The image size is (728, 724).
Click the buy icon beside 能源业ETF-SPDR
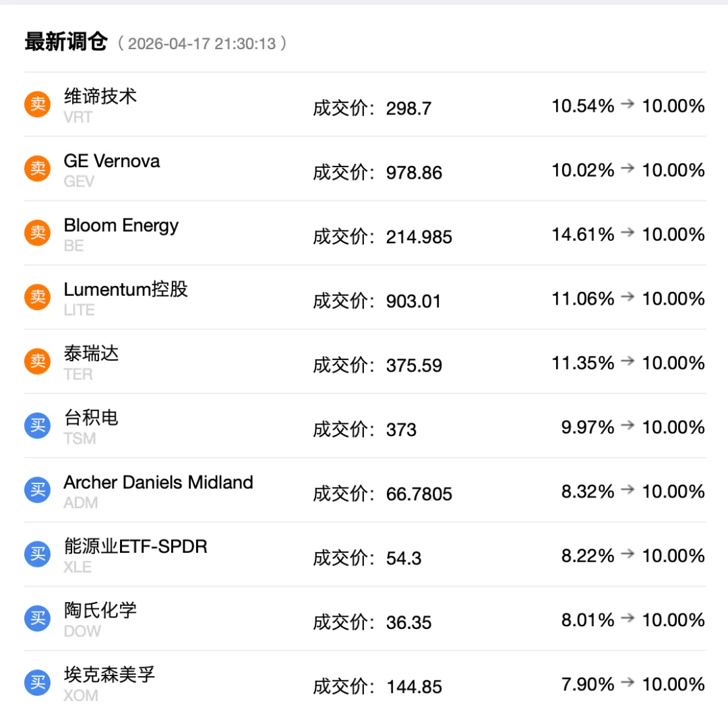(38, 554)
